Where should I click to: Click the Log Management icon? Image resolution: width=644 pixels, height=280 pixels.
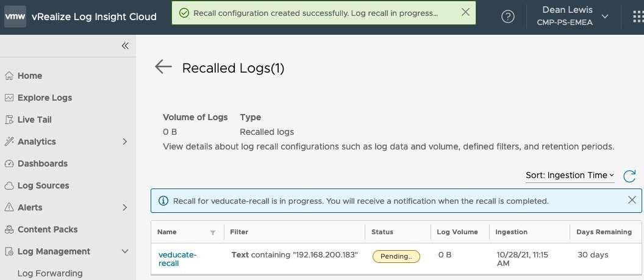pos(9,251)
